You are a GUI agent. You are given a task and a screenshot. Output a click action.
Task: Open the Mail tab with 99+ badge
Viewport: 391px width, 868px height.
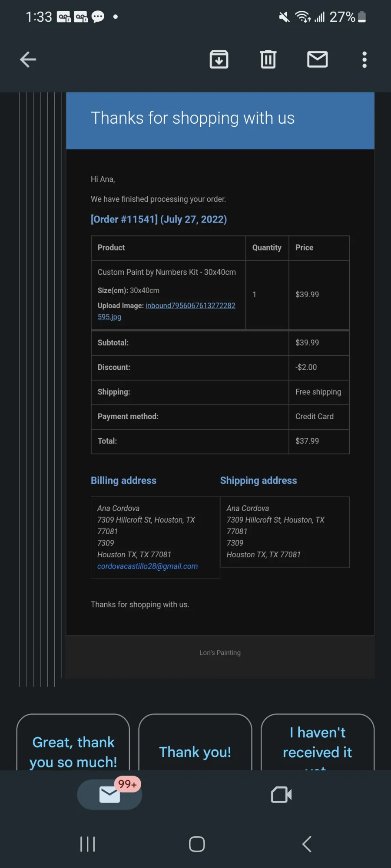coord(109,794)
